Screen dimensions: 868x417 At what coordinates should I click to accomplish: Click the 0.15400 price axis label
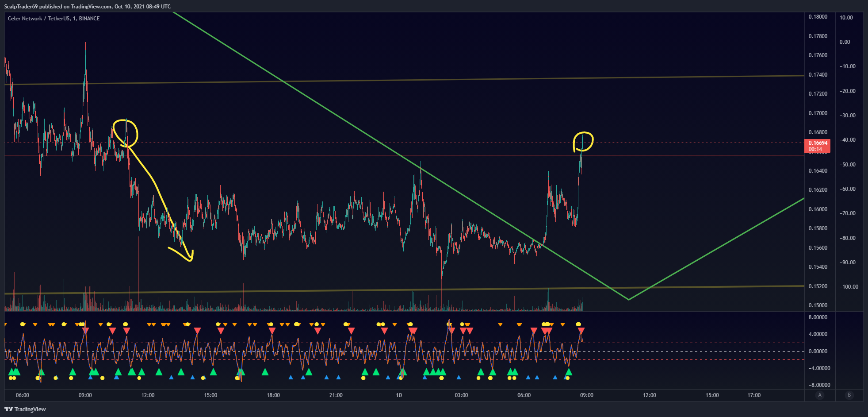pyautogui.click(x=818, y=267)
